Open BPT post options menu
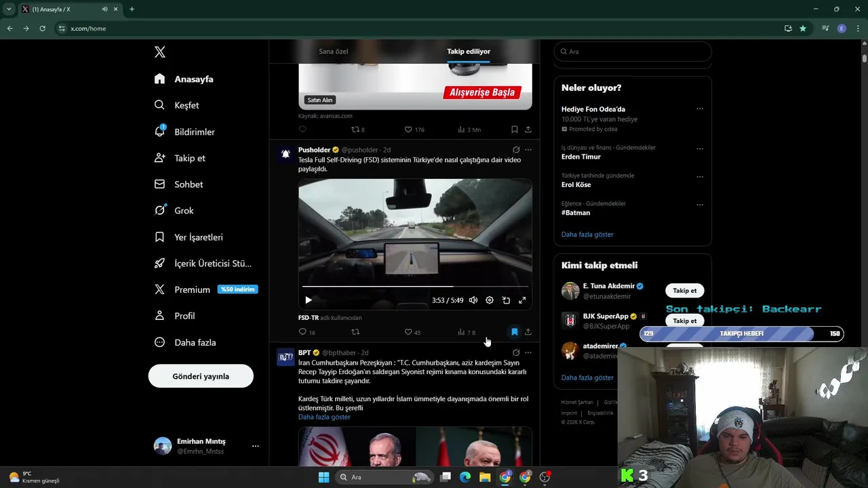Viewport: 868px width, 488px height. [528, 353]
